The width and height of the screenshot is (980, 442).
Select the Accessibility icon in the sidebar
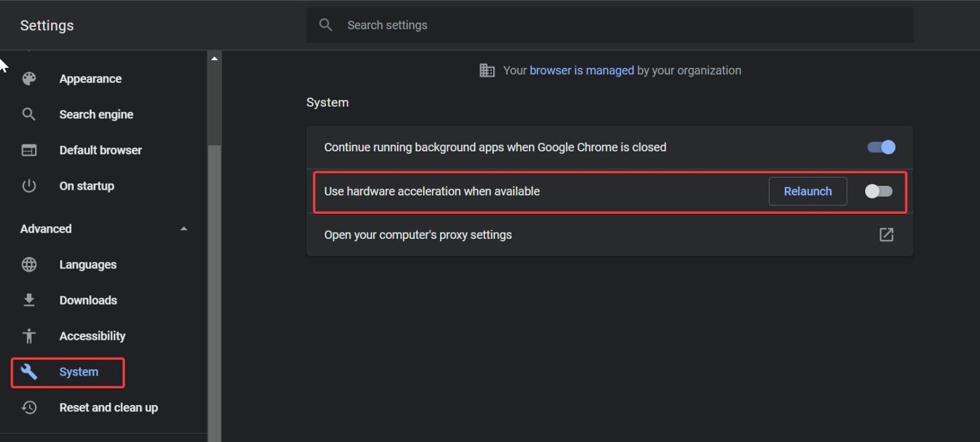pyautogui.click(x=29, y=336)
